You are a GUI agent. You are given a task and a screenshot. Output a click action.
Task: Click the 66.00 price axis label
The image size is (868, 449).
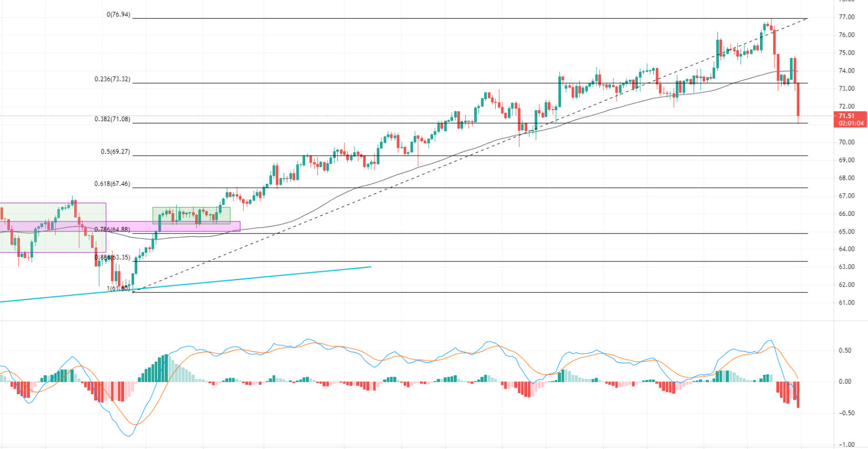click(846, 214)
